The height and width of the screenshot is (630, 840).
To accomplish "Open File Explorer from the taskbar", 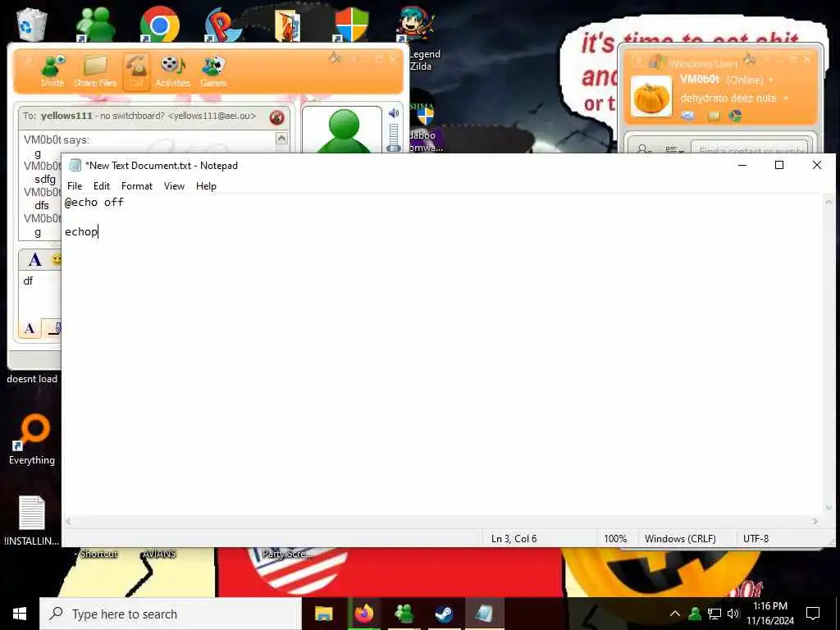I will [x=323, y=614].
